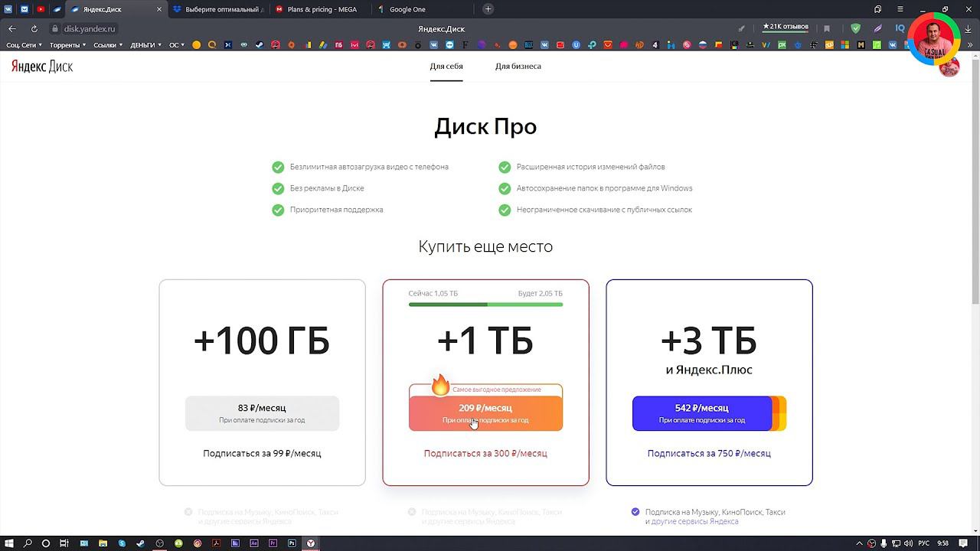Show more bookmarks chevron

pos(970,45)
